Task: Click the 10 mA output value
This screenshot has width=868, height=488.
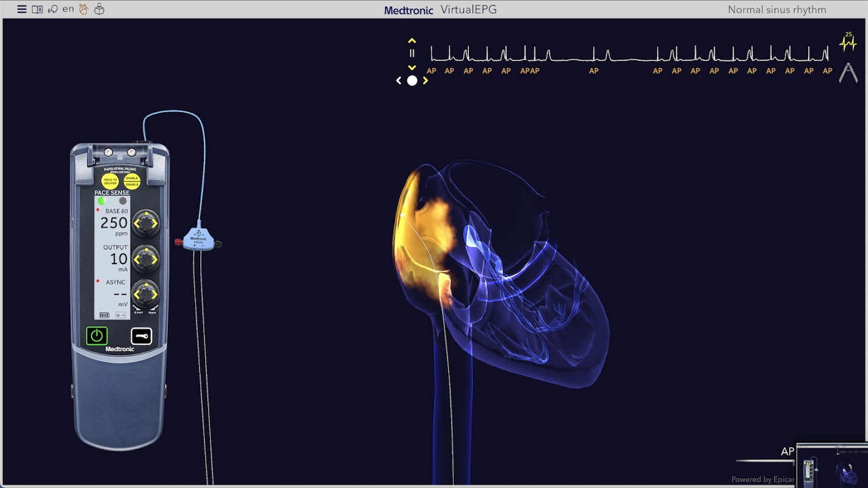Action: (x=119, y=259)
